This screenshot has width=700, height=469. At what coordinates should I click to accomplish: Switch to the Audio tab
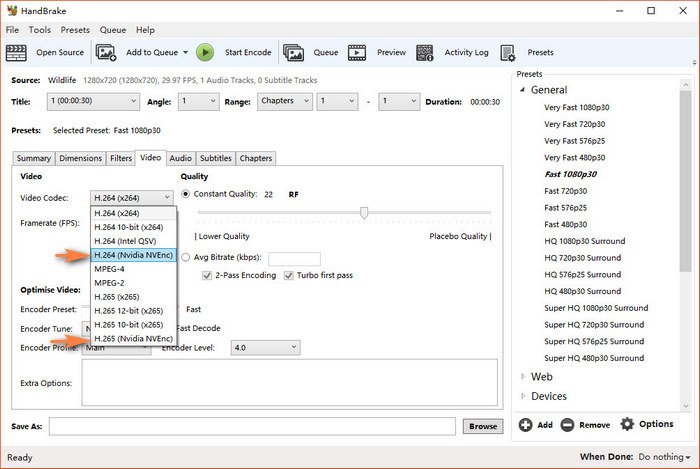(180, 158)
